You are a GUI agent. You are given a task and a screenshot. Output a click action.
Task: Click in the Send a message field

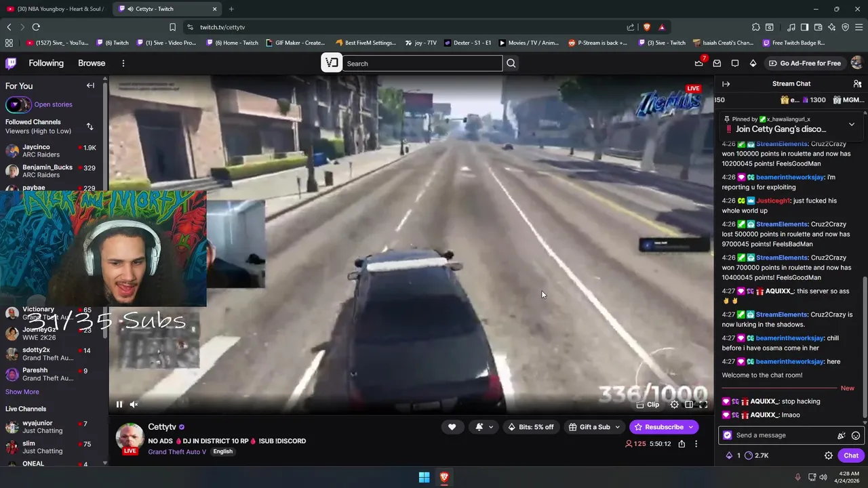784,435
